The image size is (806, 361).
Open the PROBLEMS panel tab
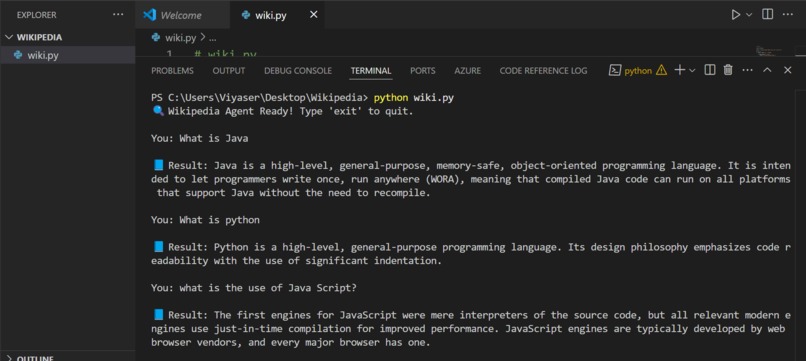pos(172,71)
